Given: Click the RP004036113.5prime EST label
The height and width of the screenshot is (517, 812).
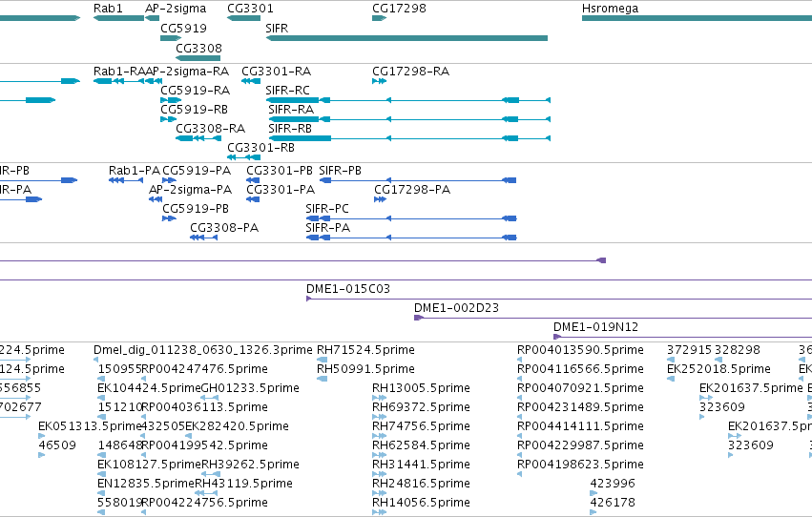Looking at the screenshot, I should [204, 408].
